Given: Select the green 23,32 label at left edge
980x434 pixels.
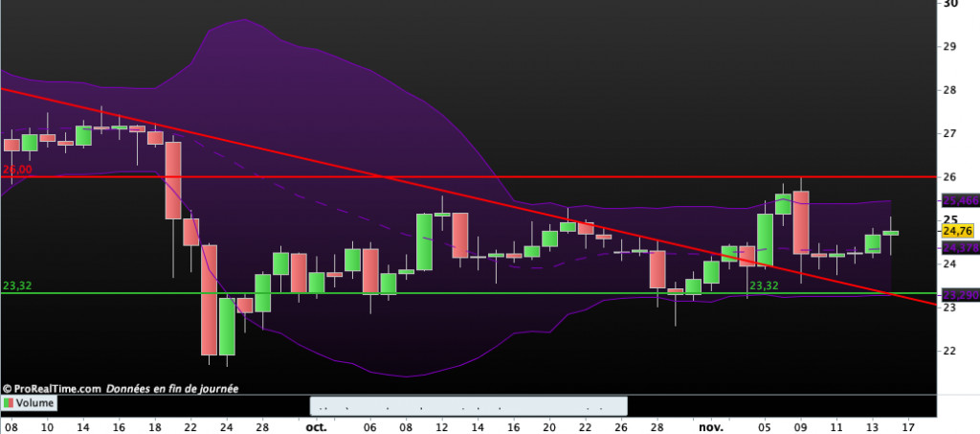Looking at the screenshot, I should [17, 286].
